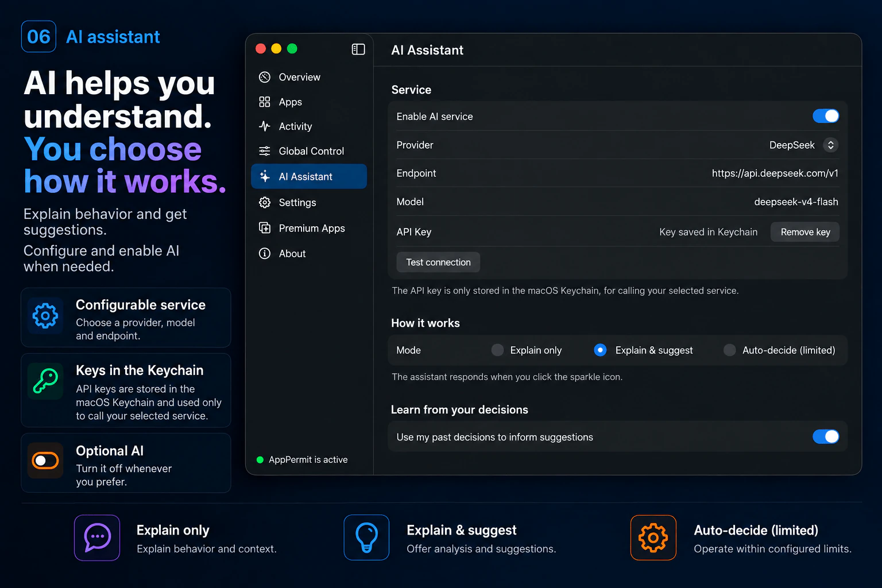Select the Explain only mode
This screenshot has width=882, height=588.
(498, 350)
